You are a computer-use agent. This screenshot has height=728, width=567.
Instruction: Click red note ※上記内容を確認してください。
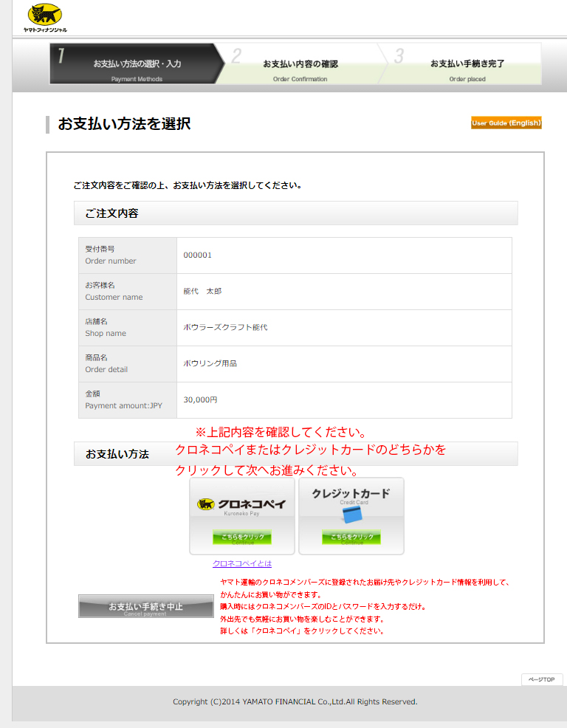coord(281,432)
